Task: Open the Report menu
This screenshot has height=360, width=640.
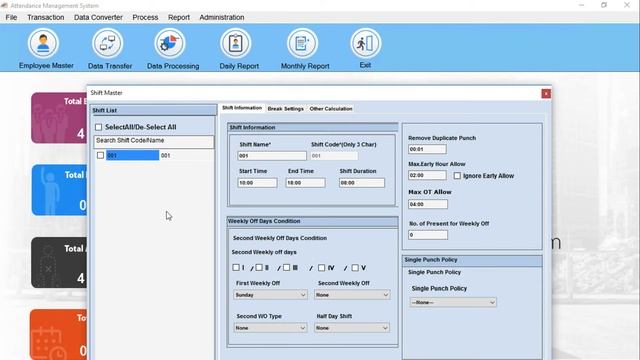Action: coord(179,18)
